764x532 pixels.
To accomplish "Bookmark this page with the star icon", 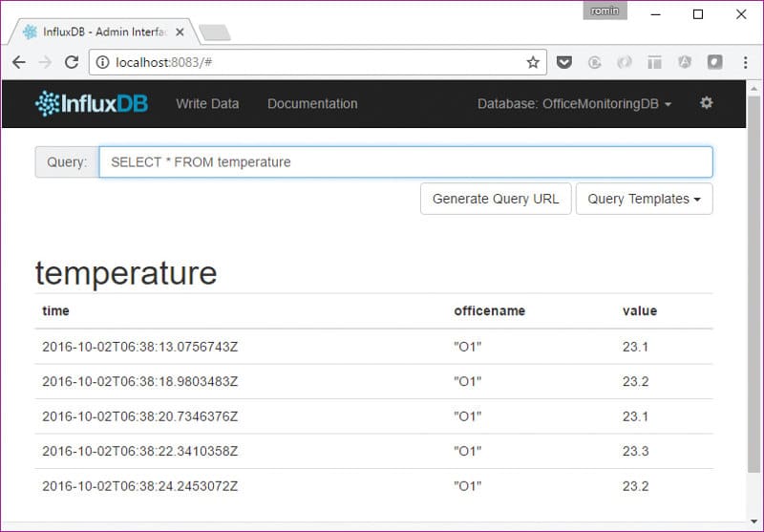I will [x=533, y=62].
